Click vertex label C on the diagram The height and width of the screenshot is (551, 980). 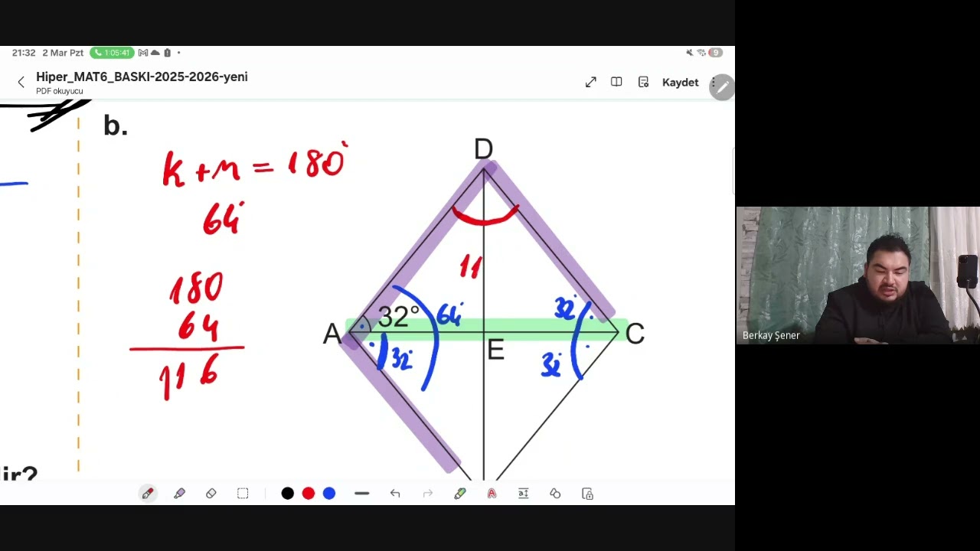click(x=635, y=334)
